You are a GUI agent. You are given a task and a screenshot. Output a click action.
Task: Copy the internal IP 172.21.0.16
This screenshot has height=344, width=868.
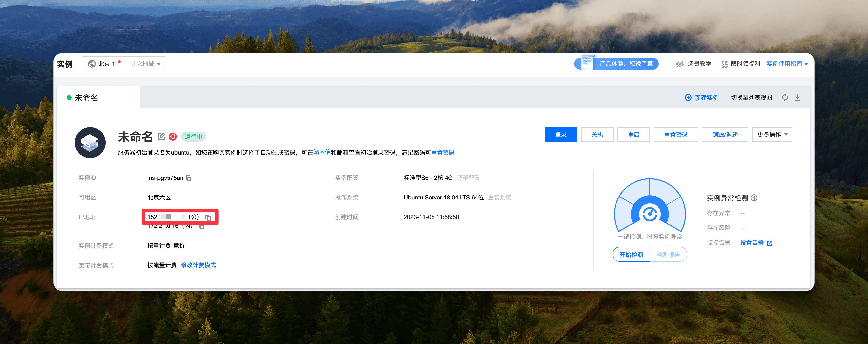(x=201, y=227)
